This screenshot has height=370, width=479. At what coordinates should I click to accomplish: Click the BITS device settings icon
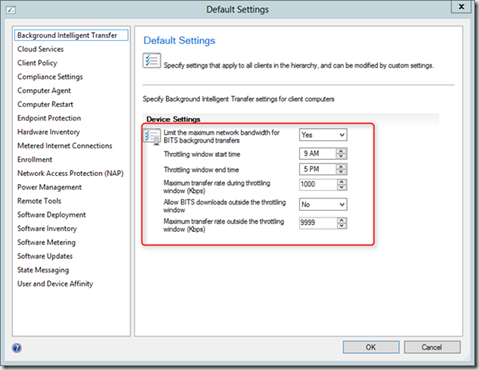click(x=152, y=137)
